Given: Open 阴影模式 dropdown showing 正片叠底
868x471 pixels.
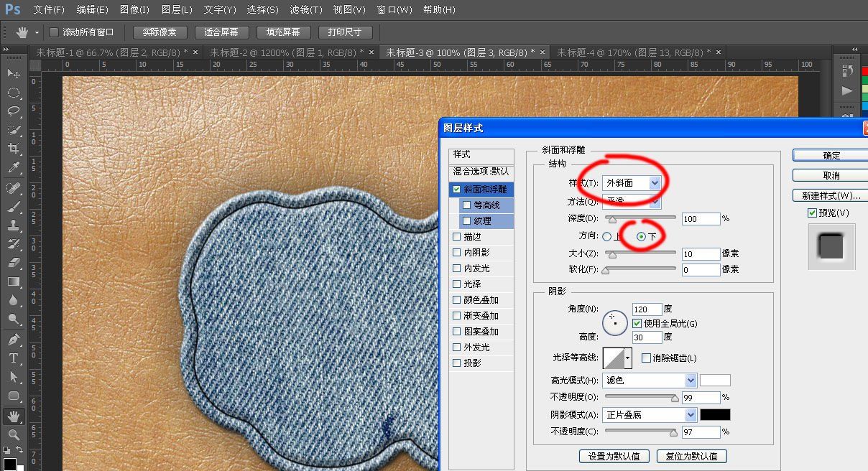Looking at the screenshot, I should pyautogui.click(x=650, y=415).
